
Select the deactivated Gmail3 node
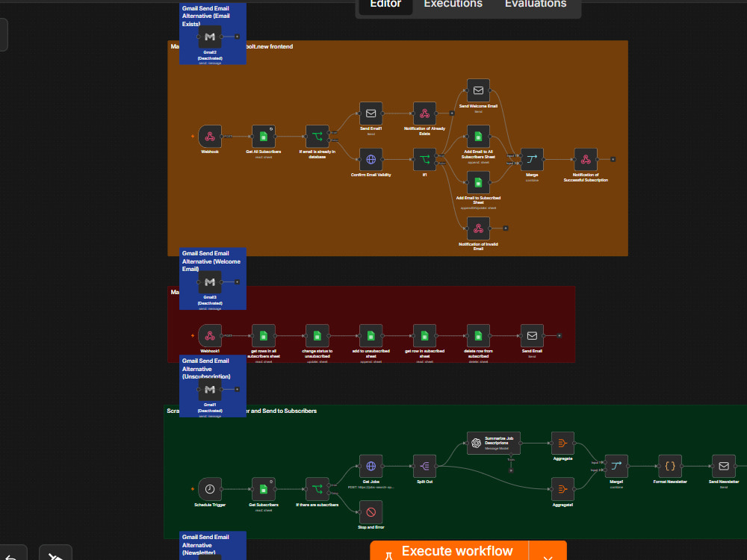tap(210, 282)
